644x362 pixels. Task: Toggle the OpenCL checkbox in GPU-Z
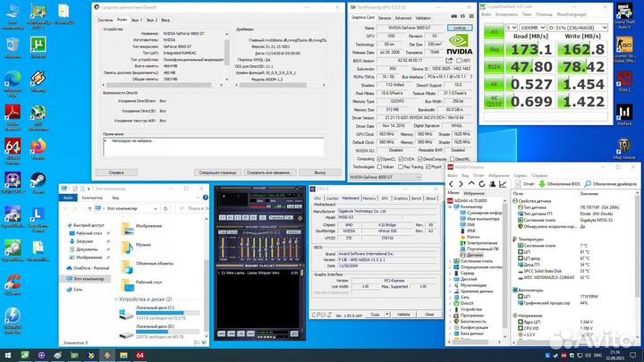click(379, 159)
